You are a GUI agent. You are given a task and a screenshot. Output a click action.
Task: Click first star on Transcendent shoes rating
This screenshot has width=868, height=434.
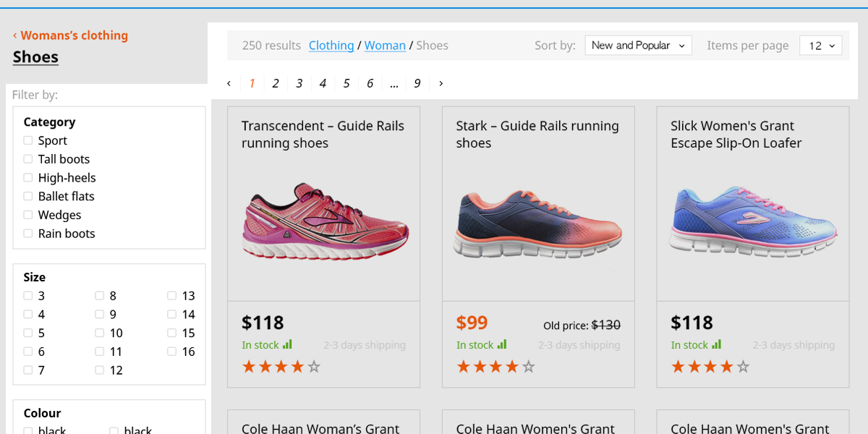coord(249,367)
